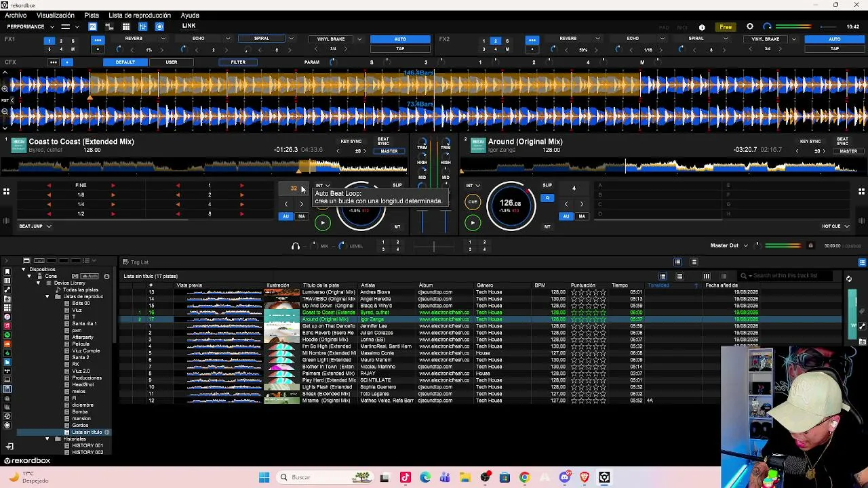868x488 pixels.
Task: Halve the deck 1 loop length with left arrow
Action: (285, 204)
